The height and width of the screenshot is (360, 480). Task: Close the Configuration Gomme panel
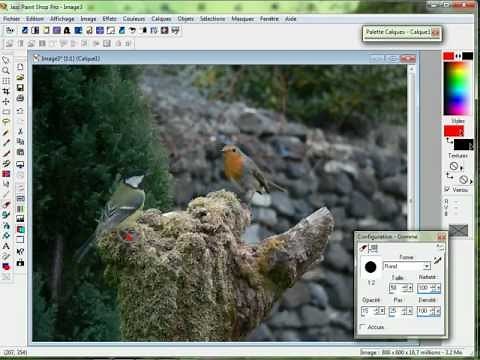441,237
